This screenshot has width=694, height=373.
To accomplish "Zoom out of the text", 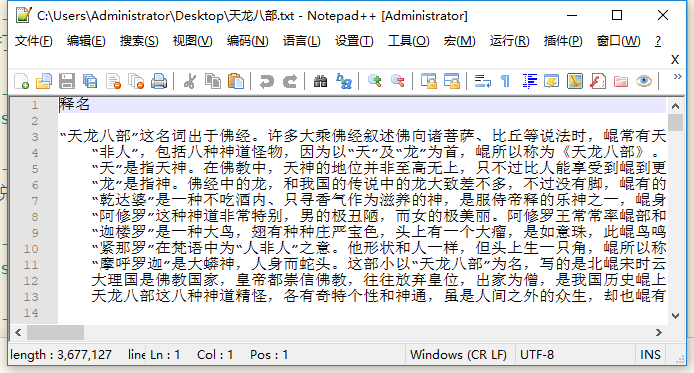I will point(397,81).
